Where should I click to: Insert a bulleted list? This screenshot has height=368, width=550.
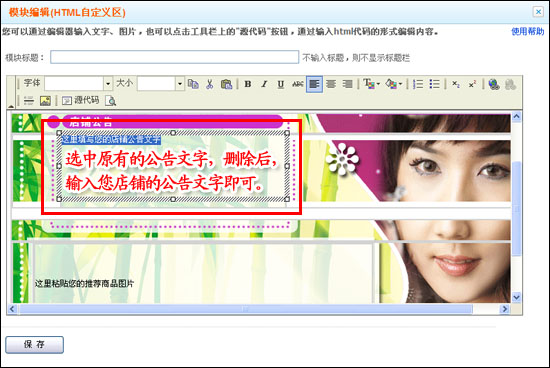[x=434, y=84]
